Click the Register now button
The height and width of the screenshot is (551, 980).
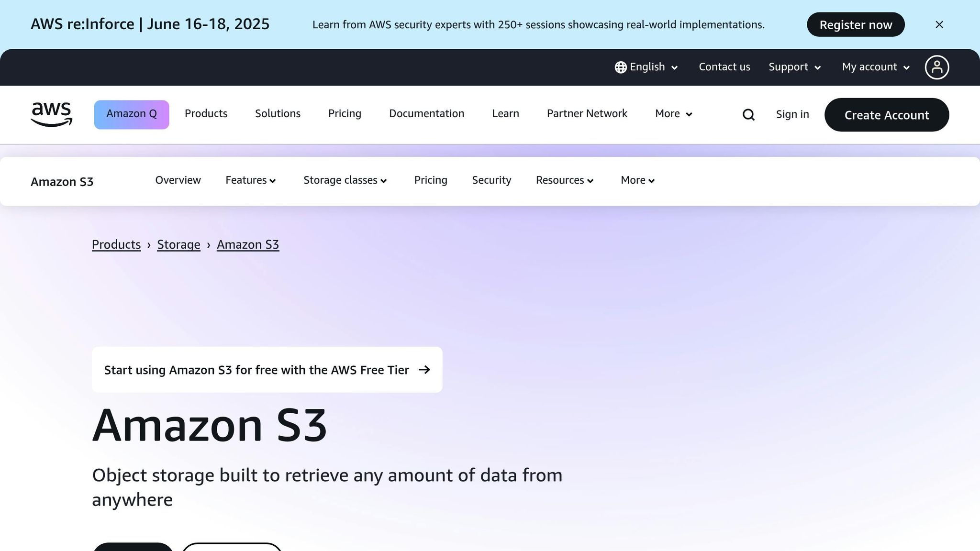tap(856, 24)
